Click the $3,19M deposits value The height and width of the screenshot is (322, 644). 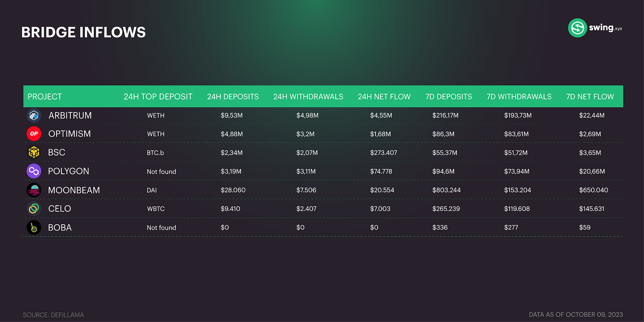tap(231, 171)
